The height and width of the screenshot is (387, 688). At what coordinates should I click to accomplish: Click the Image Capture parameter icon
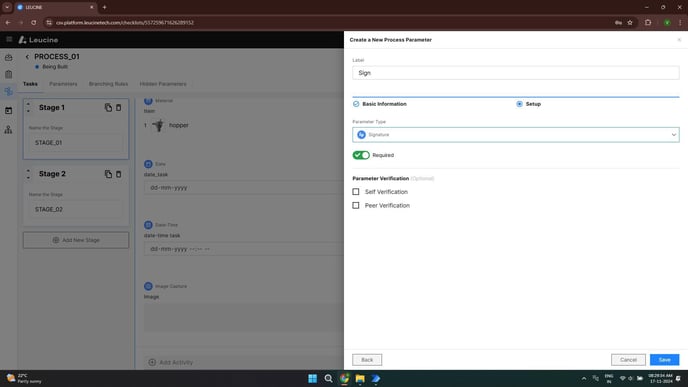148,286
